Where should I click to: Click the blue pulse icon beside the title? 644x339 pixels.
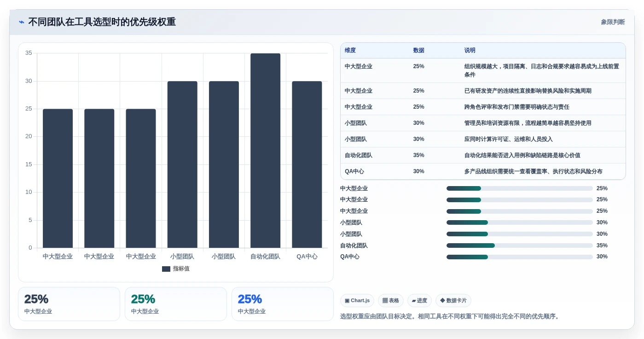click(22, 22)
